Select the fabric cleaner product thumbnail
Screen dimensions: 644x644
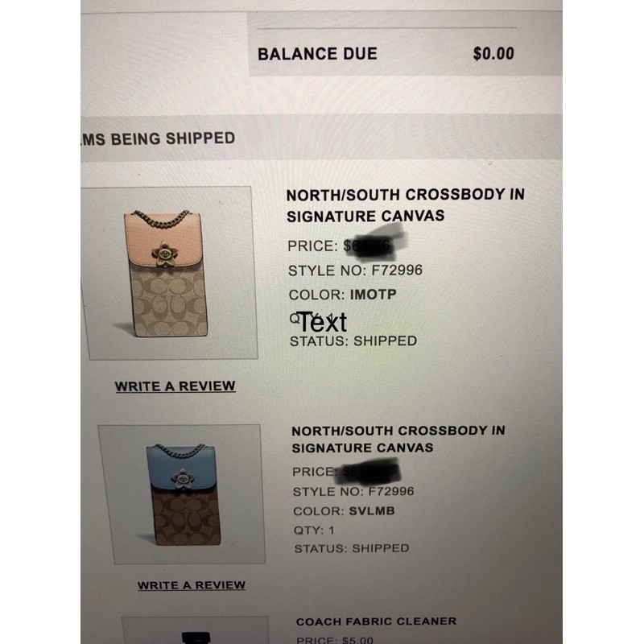point(196,630)
